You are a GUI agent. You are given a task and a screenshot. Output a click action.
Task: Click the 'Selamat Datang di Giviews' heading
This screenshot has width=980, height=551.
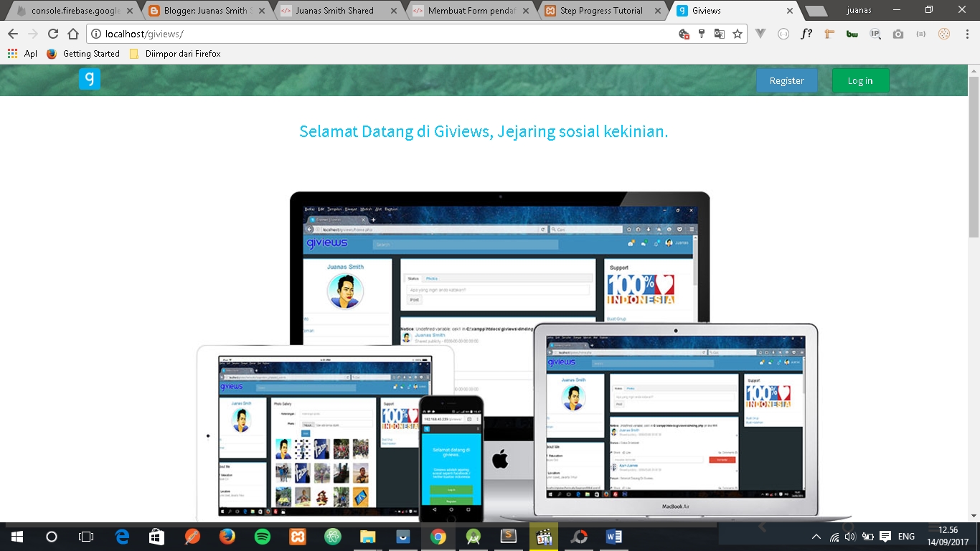tap(484, 132)
